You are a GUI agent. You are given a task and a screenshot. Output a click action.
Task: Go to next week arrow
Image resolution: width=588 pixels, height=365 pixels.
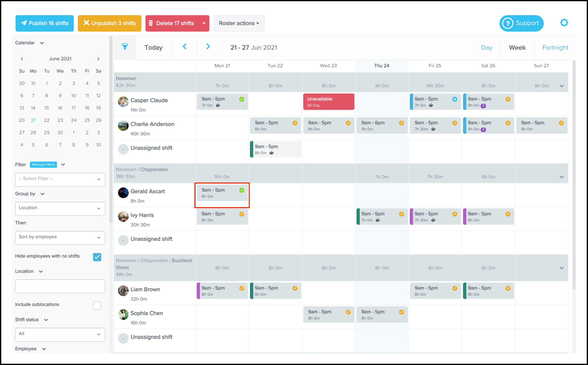(x=208, y=47)
